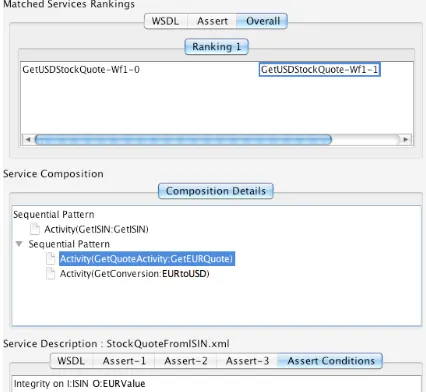Select the nested Sequential Pattern label
Screen dimensions: 426x392
point(69,244)
